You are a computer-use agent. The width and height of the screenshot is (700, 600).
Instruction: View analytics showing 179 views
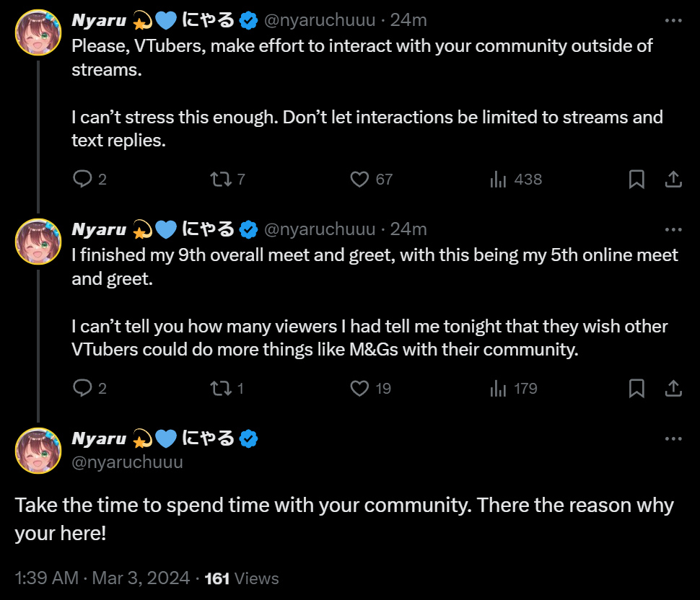click(498, 388)
